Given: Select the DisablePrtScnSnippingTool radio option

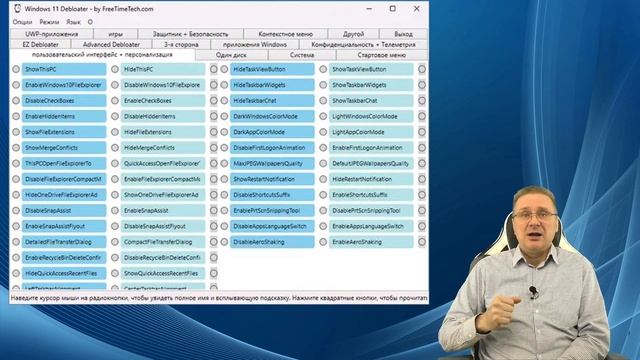Looking at the screenshot, I should [x=323, y=211].
